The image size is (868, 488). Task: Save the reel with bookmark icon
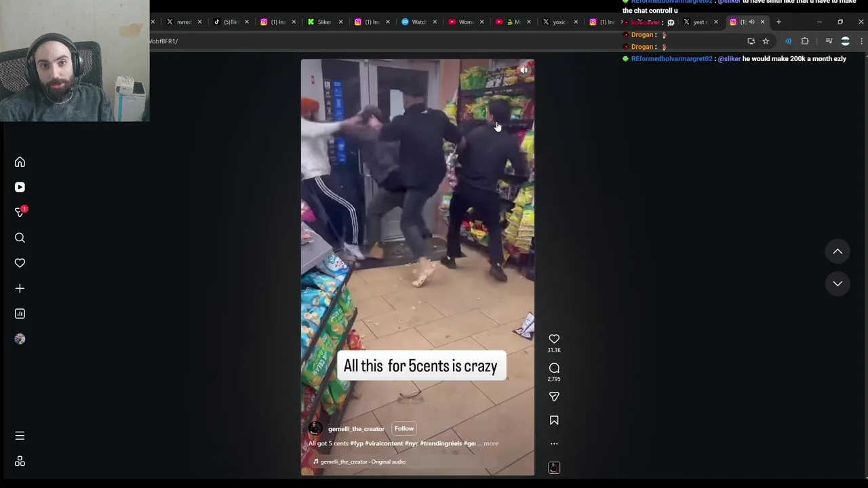point(554,420)
